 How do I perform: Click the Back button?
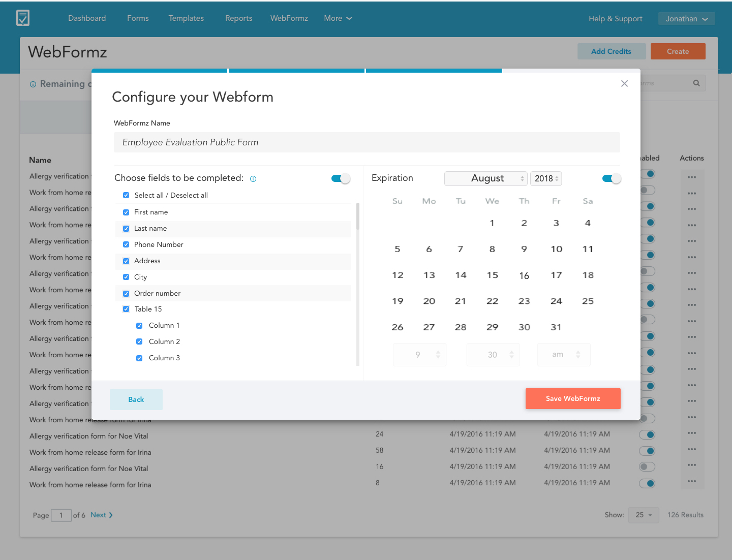(136, 399)
